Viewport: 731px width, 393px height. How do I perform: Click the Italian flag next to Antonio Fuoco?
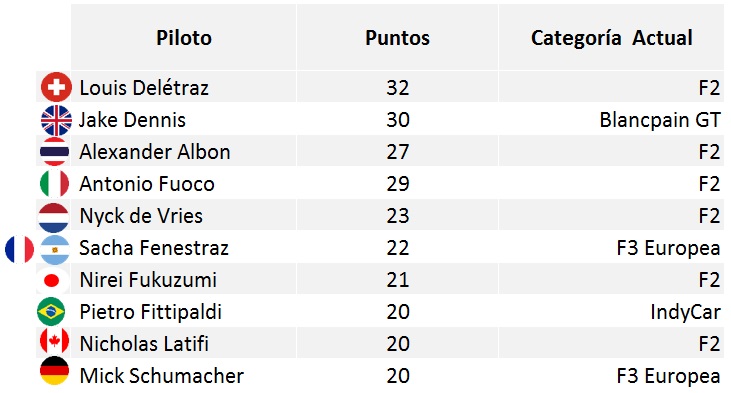coord(55,184)
